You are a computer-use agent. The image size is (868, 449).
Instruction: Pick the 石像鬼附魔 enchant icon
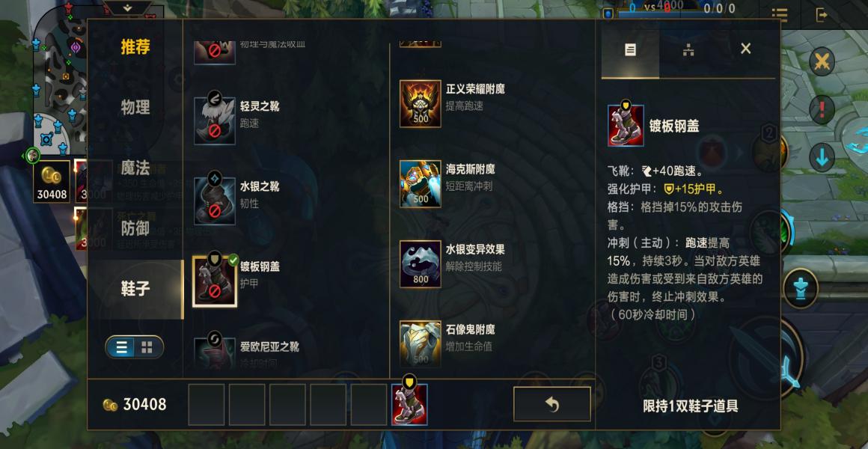tap(421, 343)
